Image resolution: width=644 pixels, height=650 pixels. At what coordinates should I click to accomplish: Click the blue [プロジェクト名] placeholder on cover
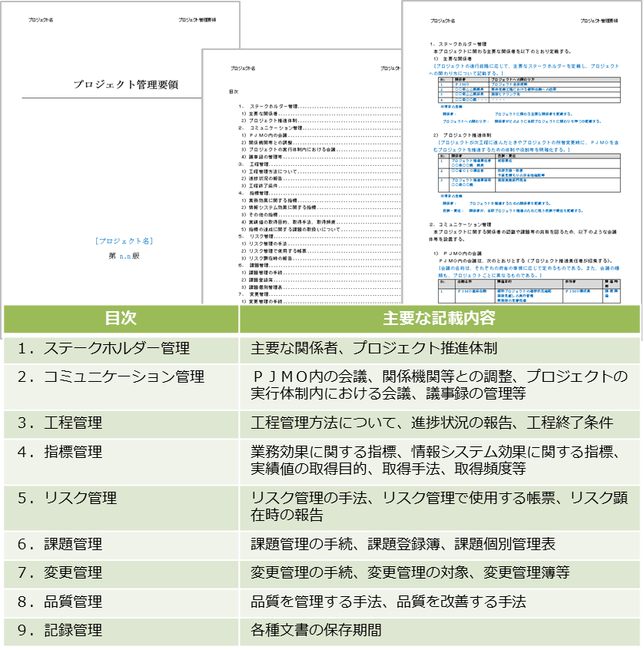pyautogui.click(x=124, y=240)
